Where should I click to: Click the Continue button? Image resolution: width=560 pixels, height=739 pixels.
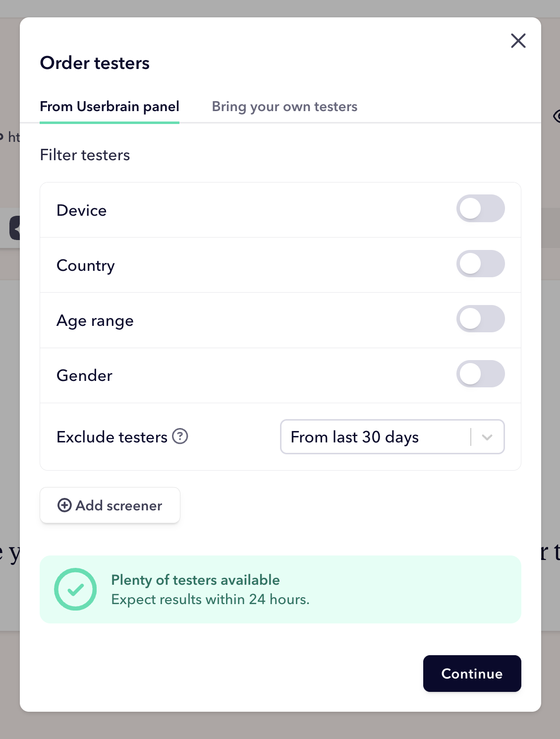472,674
